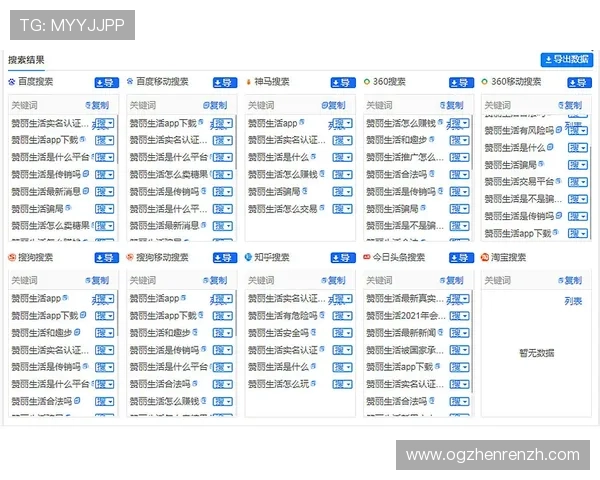Click copy icon after 赞丽生活合法吗 in 搜狗移动搜索
Viewport: 600px width, 480px height.
point(195,383)
